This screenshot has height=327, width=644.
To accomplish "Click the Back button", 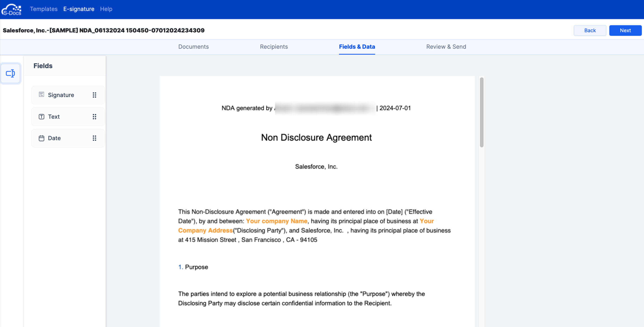I will 590,30.
